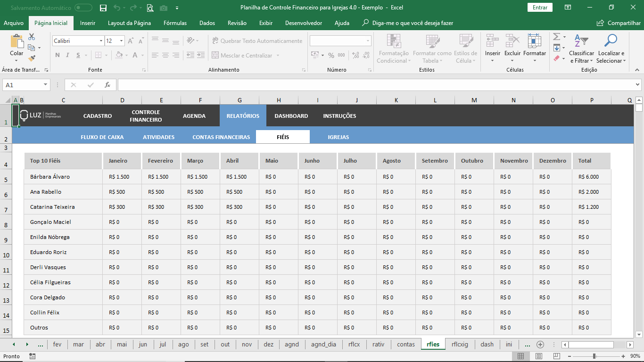Screen dimensions: 644x362
Task: Open the Fórmulas ribbon tab
Action: click(x=175, y=23)
